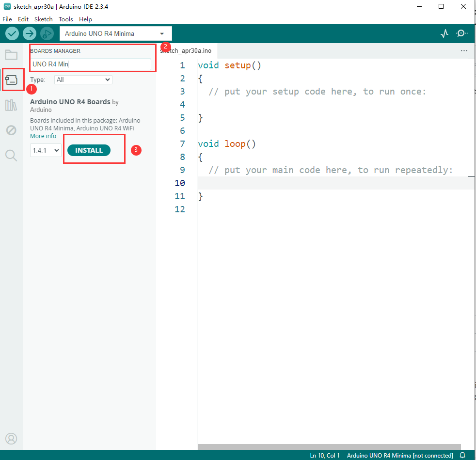Click the board connection status in status bar
The image size is (476, 460).
coord(400,455)
